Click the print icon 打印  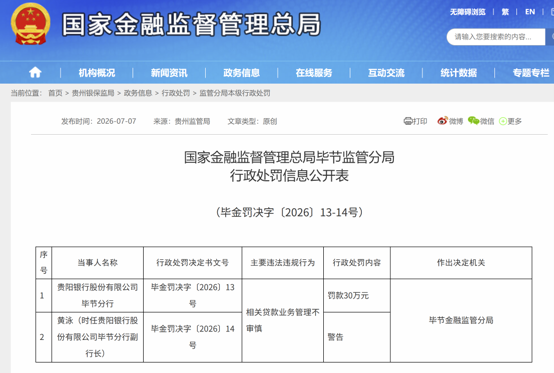(x=408, y=121)
